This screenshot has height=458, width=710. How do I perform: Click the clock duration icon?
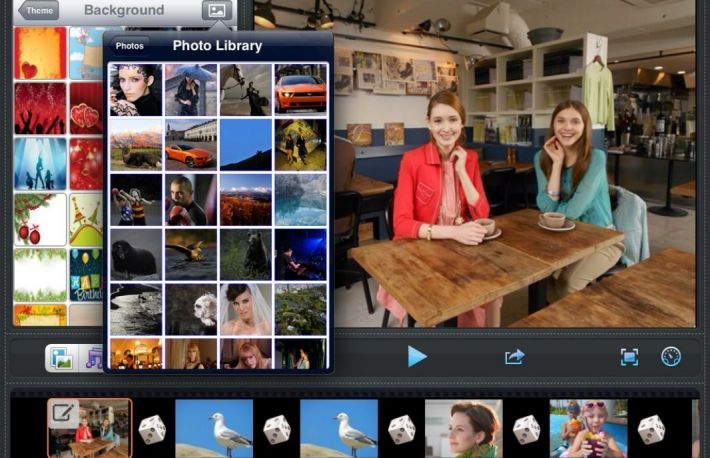(671, 357)
